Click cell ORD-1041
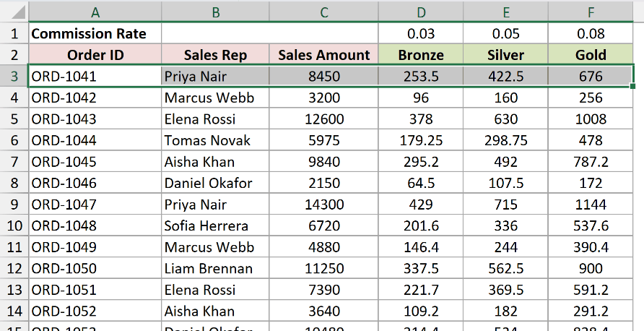The height and width of the screenshot is (331, 644). [x=95, y=76]
